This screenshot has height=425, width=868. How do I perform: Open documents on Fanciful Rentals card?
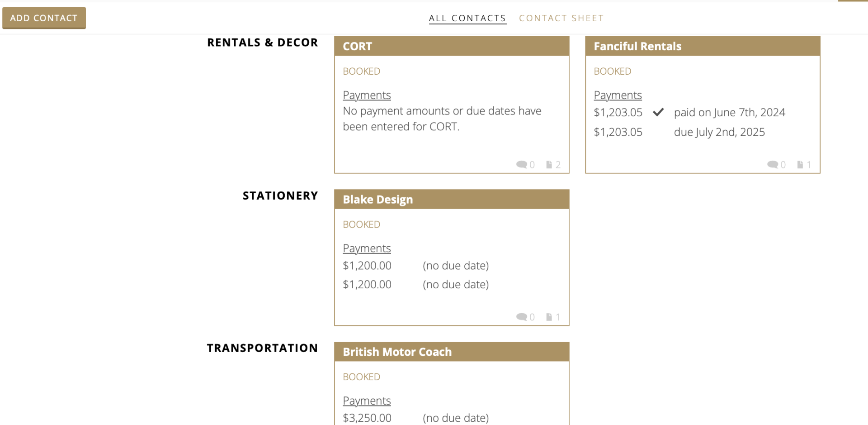click(x=800, y=164)
